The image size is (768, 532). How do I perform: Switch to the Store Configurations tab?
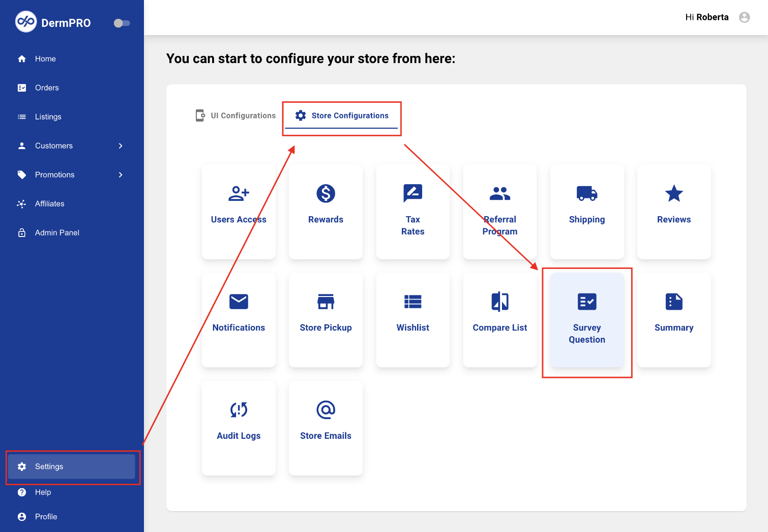click(342, 115)
